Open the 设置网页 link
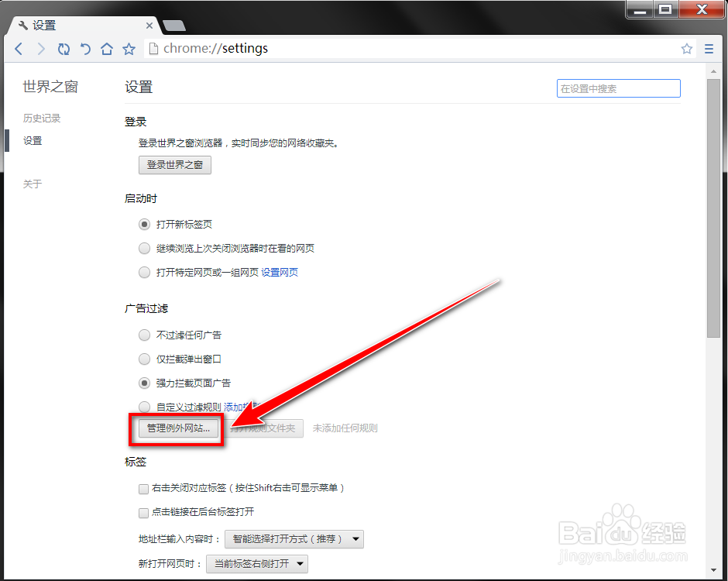The height and width of the screenshot is (581, 728). point(280,272)
